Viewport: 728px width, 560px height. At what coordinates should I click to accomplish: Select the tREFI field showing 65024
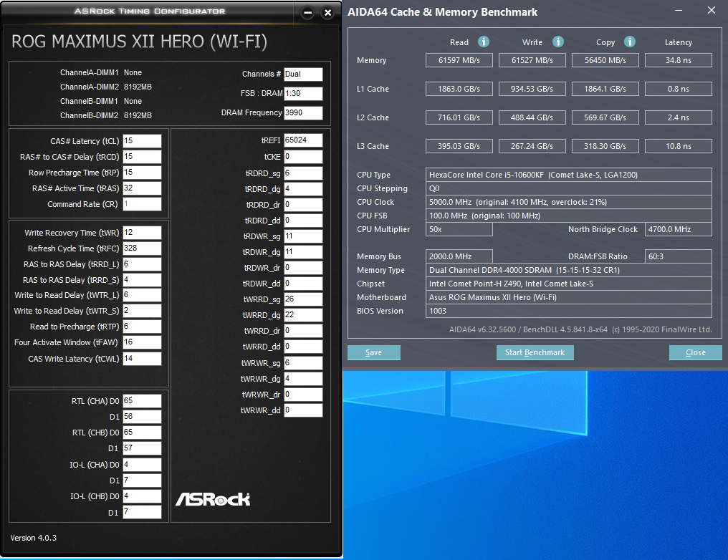[303, 140]
